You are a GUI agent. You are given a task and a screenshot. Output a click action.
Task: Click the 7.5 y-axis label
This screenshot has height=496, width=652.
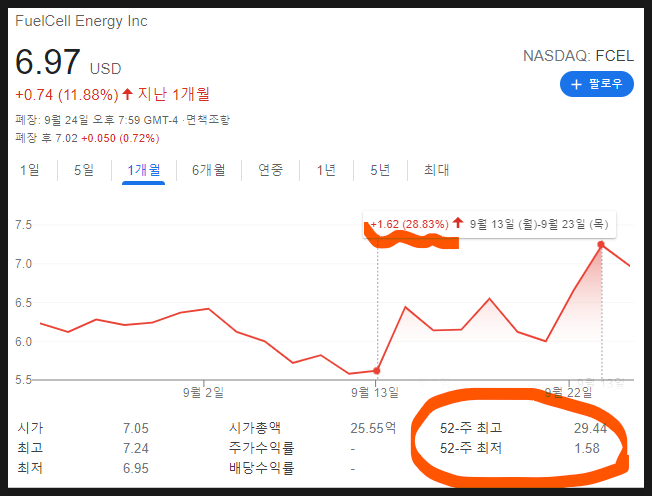point(23,225)
